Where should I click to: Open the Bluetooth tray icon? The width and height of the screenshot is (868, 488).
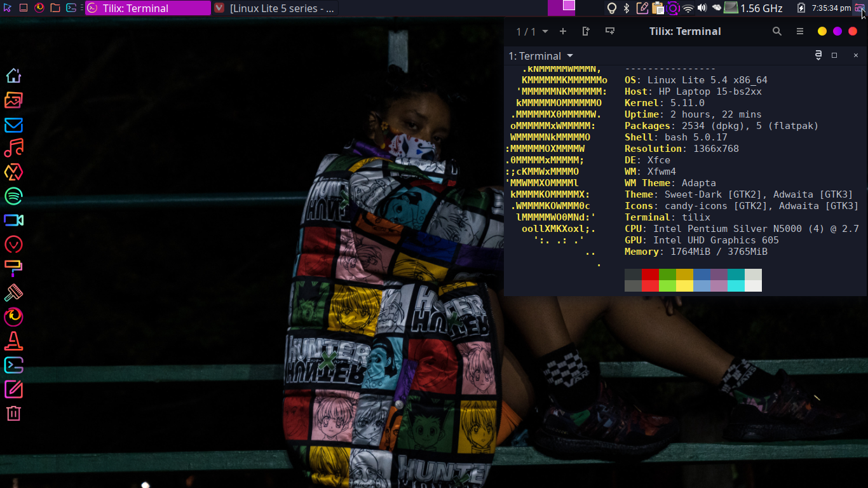click(627, 8)
